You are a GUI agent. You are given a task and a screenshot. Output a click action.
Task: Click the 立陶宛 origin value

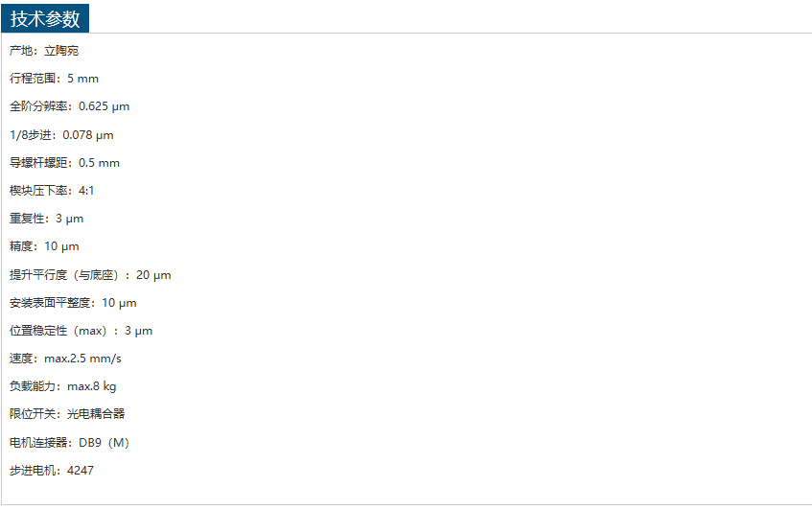pyautogui.click(x=61, y=51)
